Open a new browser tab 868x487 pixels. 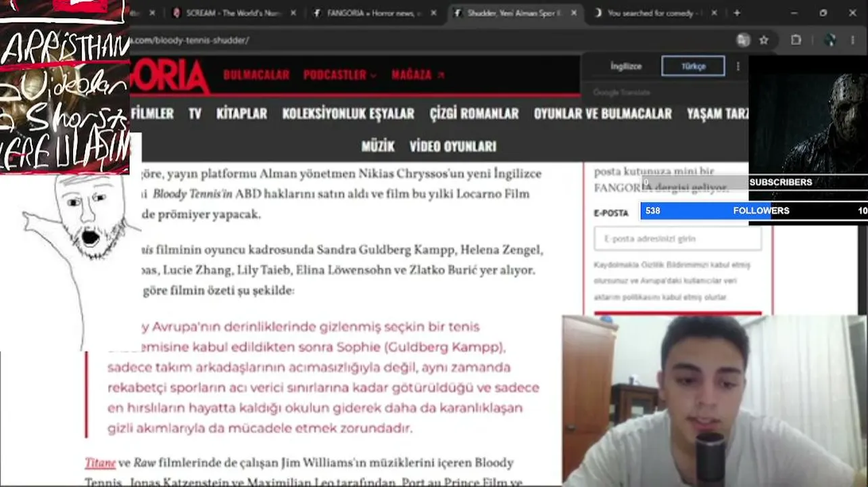pyautogui.click(x=737, y=13)
